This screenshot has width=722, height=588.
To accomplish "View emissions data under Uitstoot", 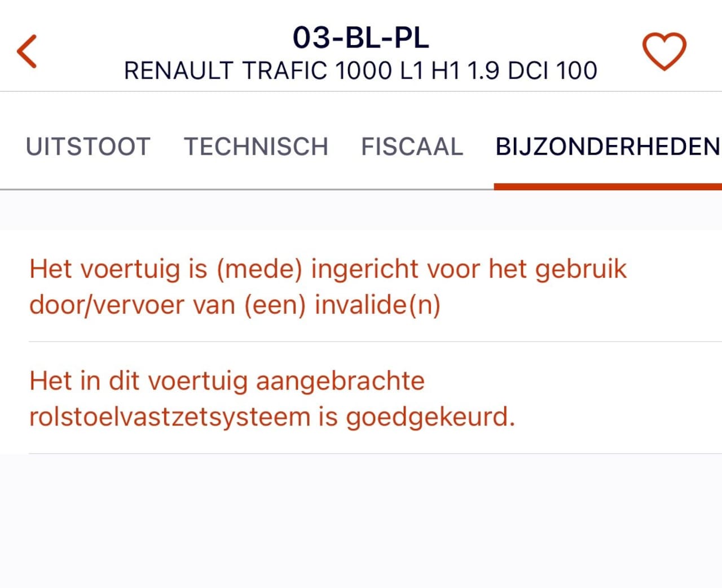I will coord(88,147).
